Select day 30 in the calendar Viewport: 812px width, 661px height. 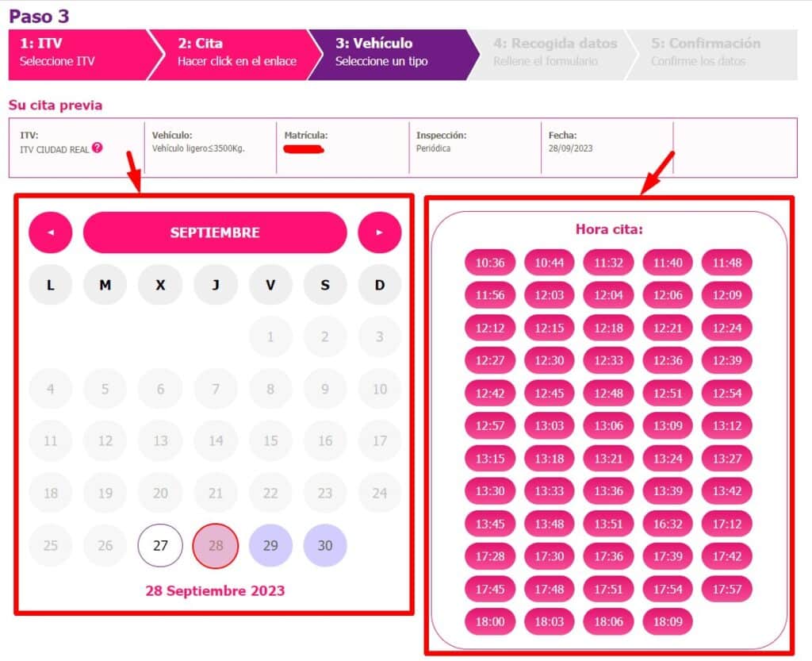click(324, 545)
